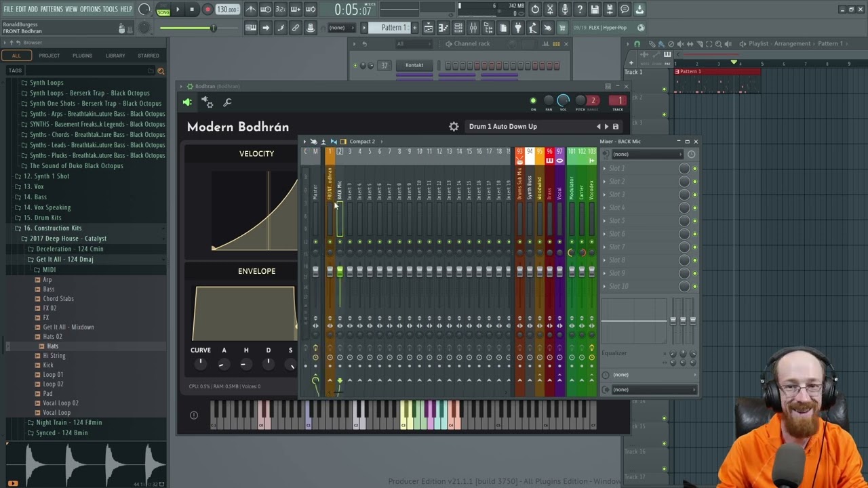Viewport: 868px width, 488px height.
Task: Open Bodhran plugin wrench settings icon
Action: click(x=228, y=102)
